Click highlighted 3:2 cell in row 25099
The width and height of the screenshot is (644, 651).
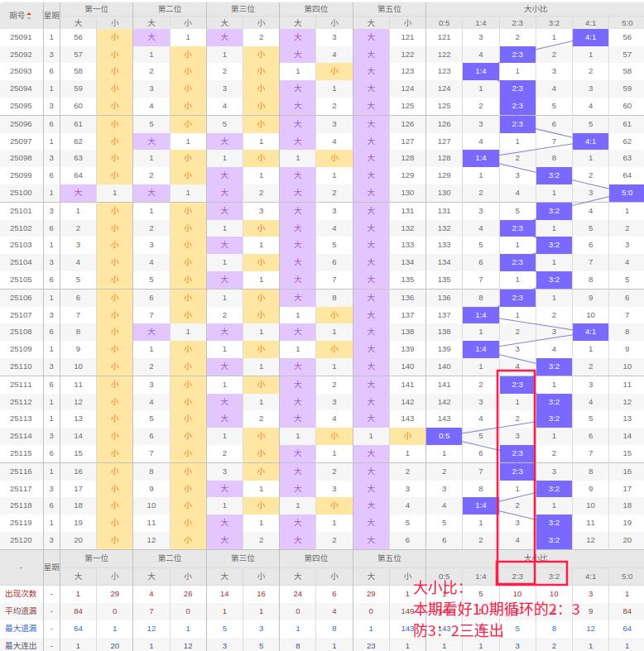tap(554, 175)
